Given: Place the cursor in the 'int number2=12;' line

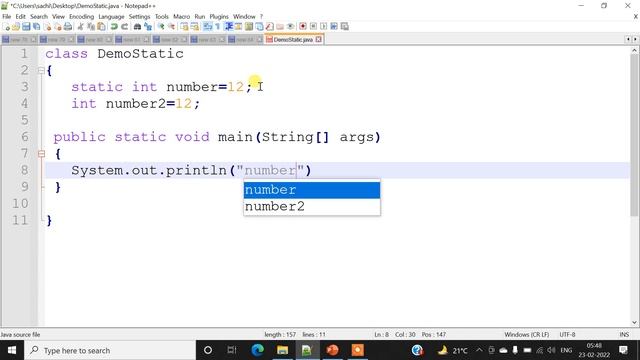Looking at the screenshot, I should pyautogui.click(x=136, y=104).
